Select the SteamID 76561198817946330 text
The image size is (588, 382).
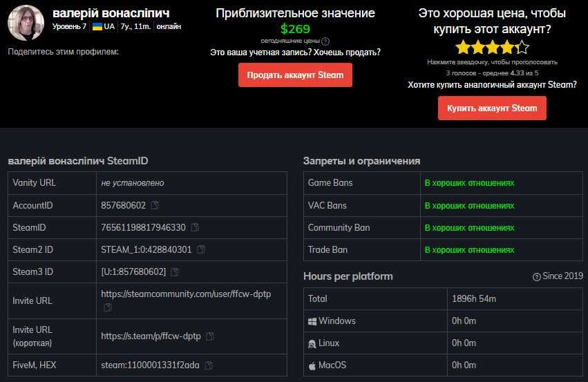[143, 227]
